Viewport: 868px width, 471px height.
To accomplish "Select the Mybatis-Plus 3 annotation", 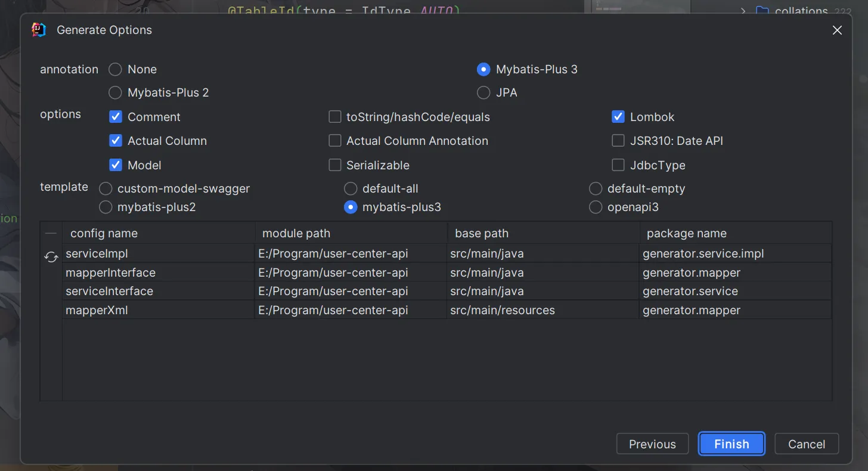I will [483, 69].
